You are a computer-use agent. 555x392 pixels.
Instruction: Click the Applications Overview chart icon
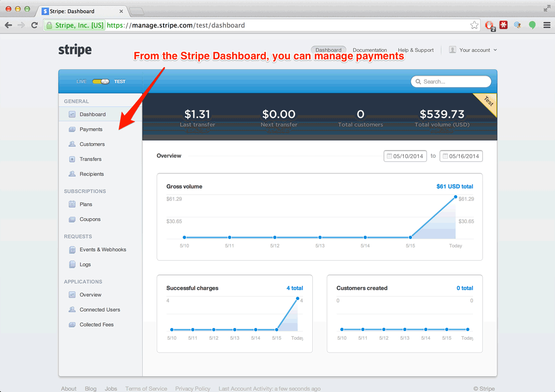[72, 295]
